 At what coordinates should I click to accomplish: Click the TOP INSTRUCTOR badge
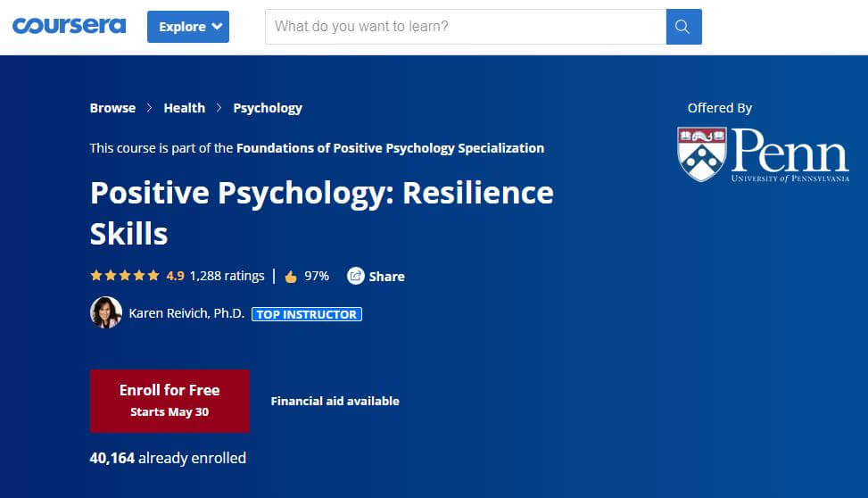(x=307, y=314)
